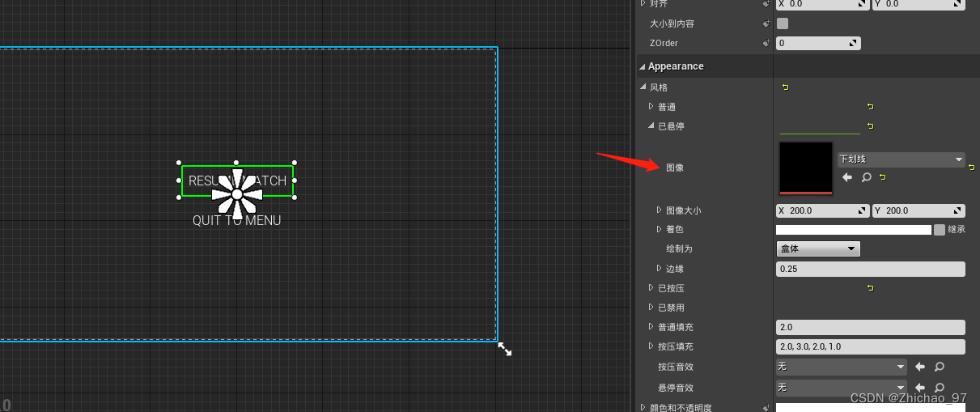The height and width of the screenshot is (412, 980).
Task: Click the bind icon next to 对齐
Action: click(x=766, y=4)
